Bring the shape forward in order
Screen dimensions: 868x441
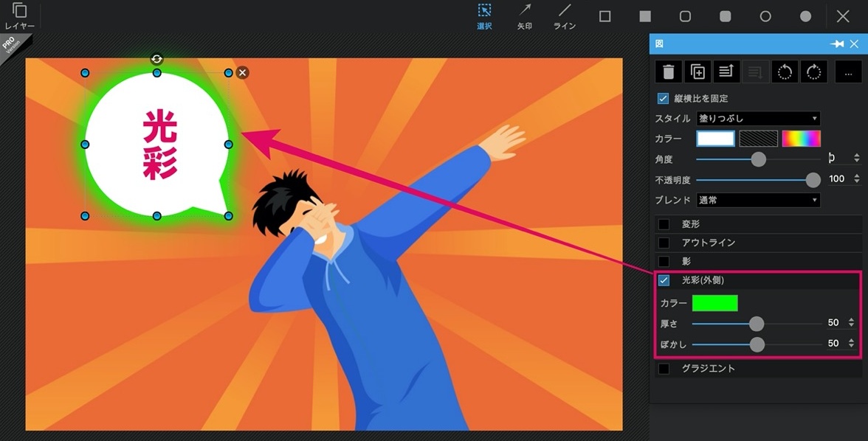click(726, 72)
